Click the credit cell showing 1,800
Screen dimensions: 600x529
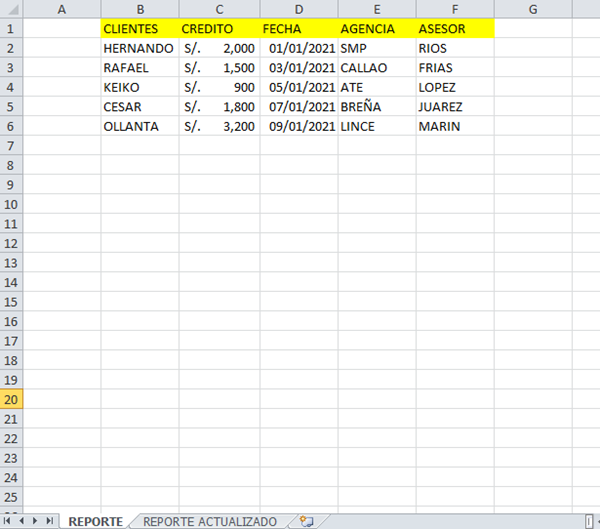tap(220, 106)
